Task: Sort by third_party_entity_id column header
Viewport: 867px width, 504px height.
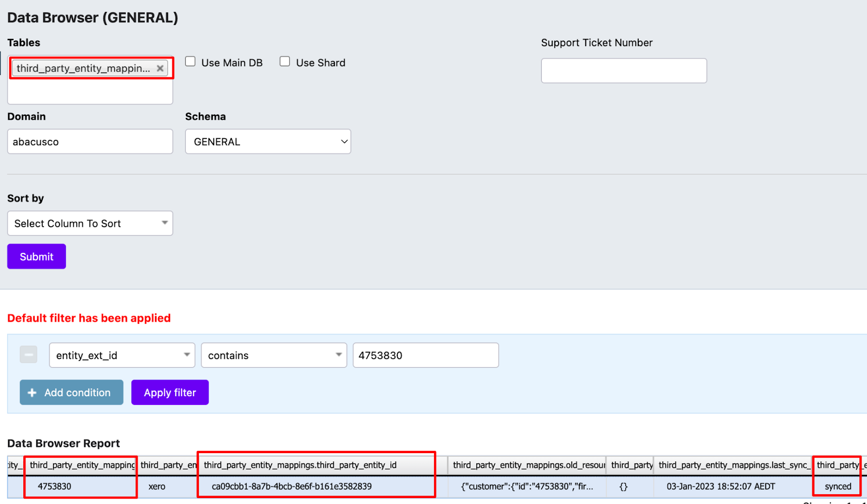Action: coord(300,465)
